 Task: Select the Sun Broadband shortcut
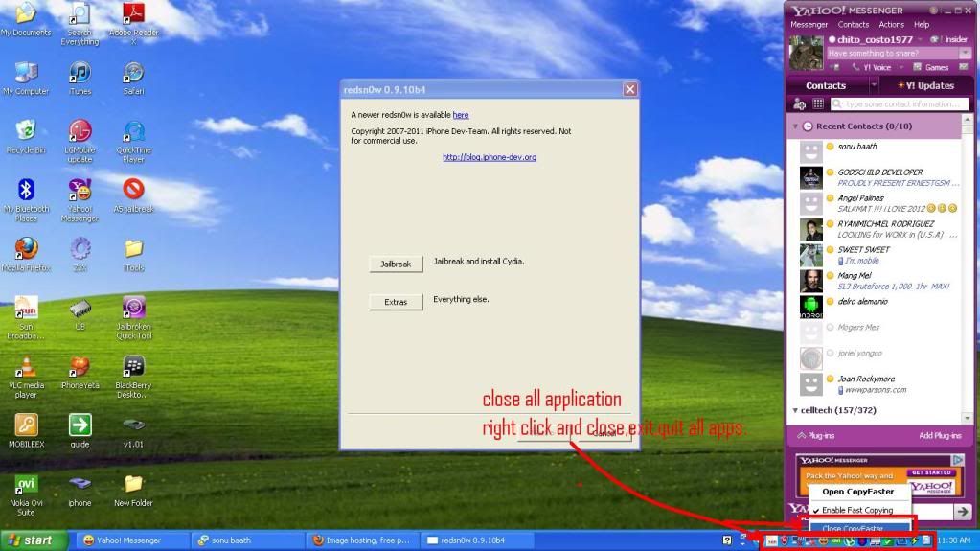26,318
